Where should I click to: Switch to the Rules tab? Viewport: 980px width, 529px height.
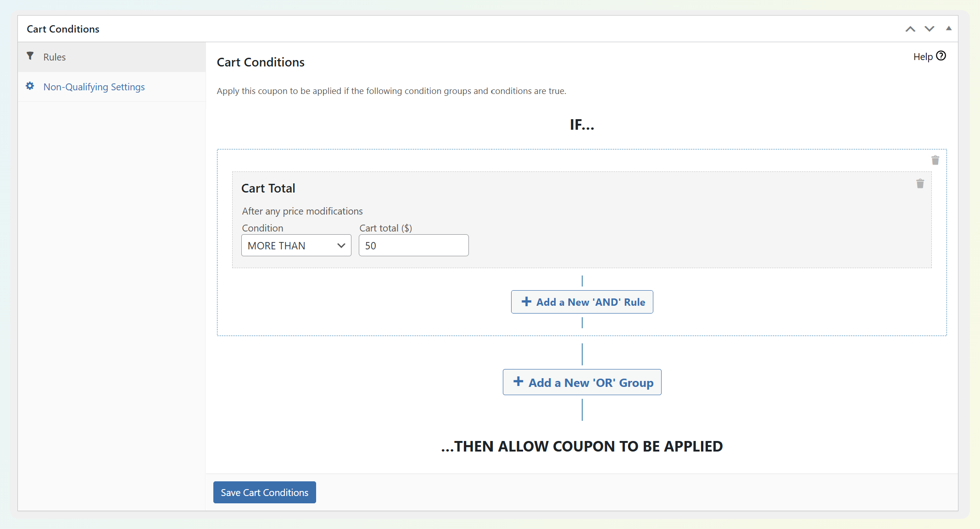click(x=55, y=57)
